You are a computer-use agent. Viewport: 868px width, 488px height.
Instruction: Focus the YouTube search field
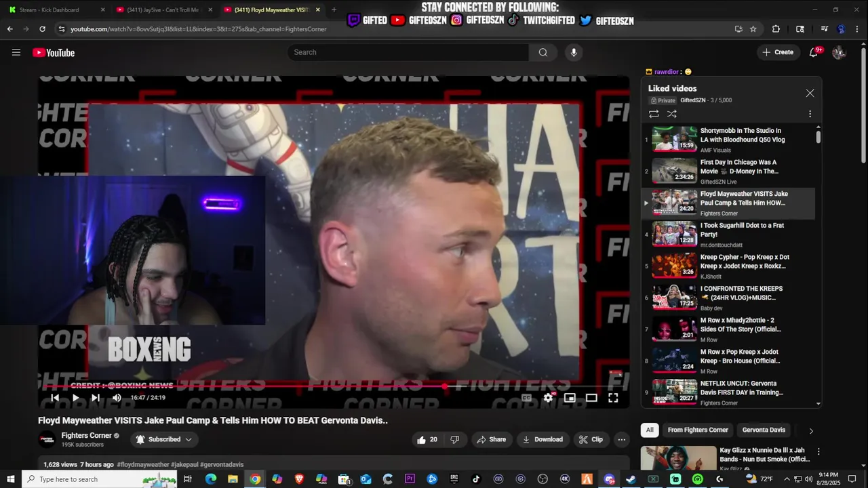coord(408,52)
